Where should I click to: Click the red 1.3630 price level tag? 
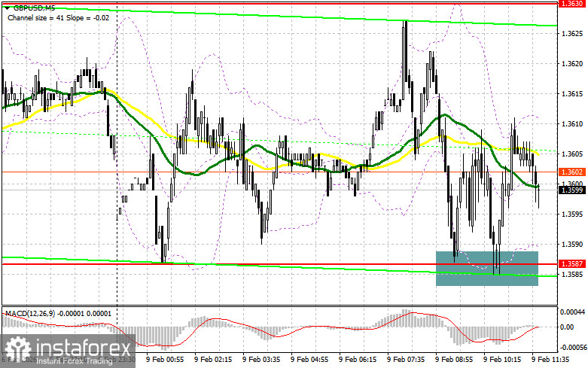point(573,3)
